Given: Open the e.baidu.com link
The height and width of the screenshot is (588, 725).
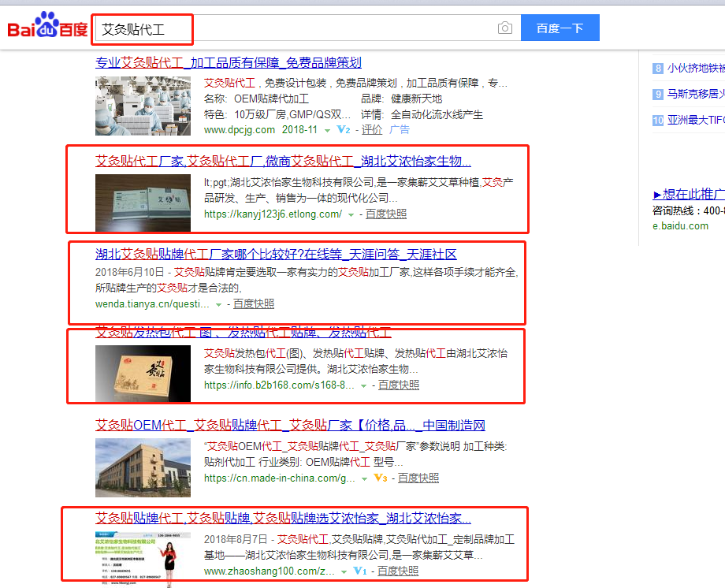Looking at the screenshot, I should point(680,225).
